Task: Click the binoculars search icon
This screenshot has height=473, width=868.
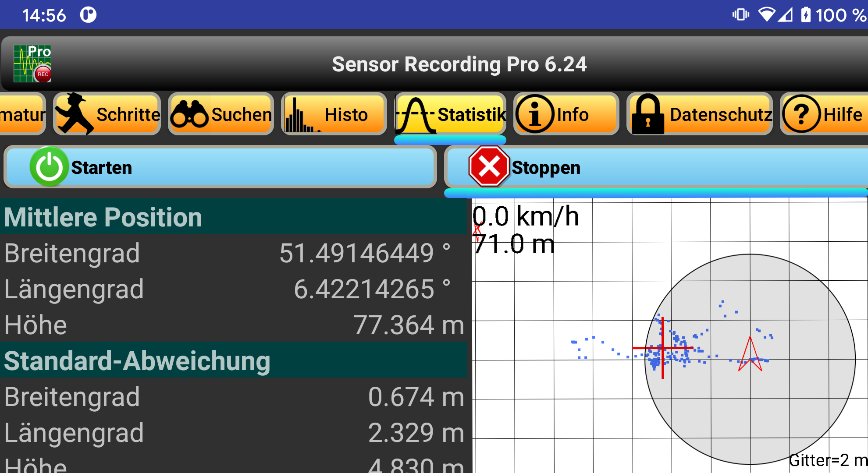Action: (189, 114)
